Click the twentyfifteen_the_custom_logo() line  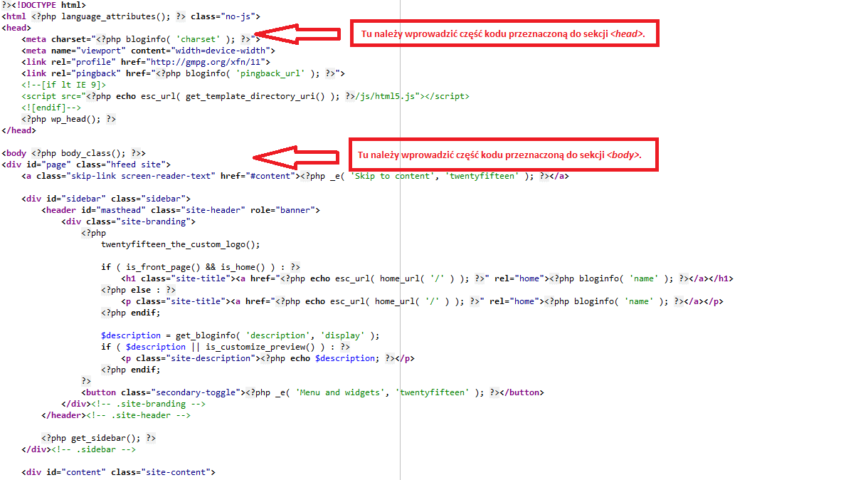[x=181, y=244]
